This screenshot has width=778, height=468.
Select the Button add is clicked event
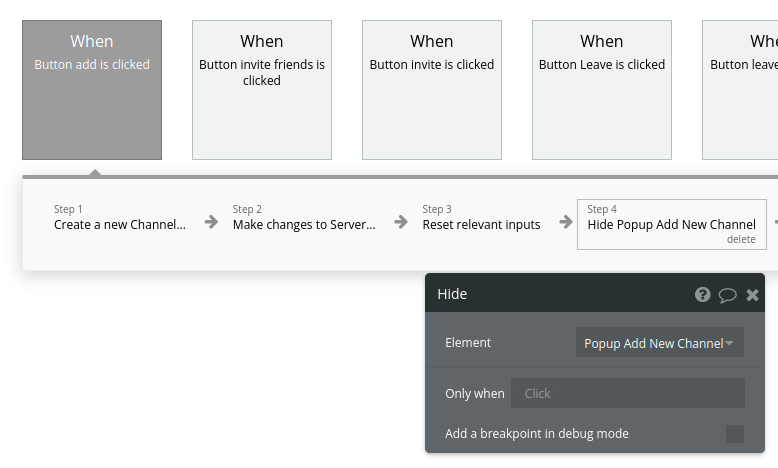(92, 90)
